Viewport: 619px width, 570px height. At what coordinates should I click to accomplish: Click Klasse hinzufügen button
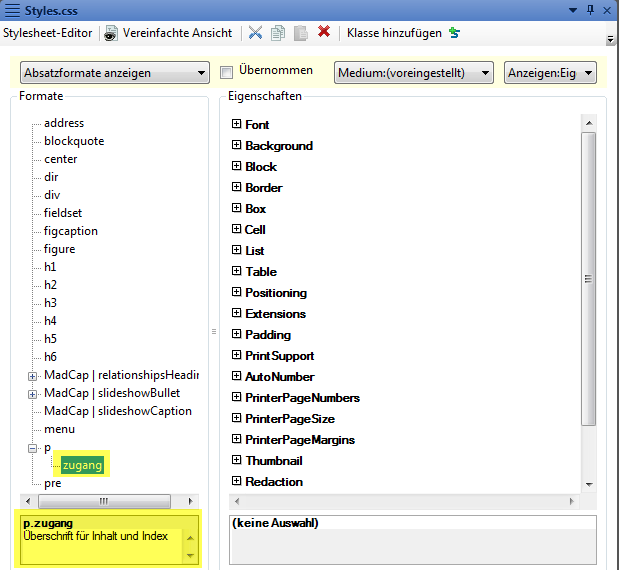coord(394,33)
